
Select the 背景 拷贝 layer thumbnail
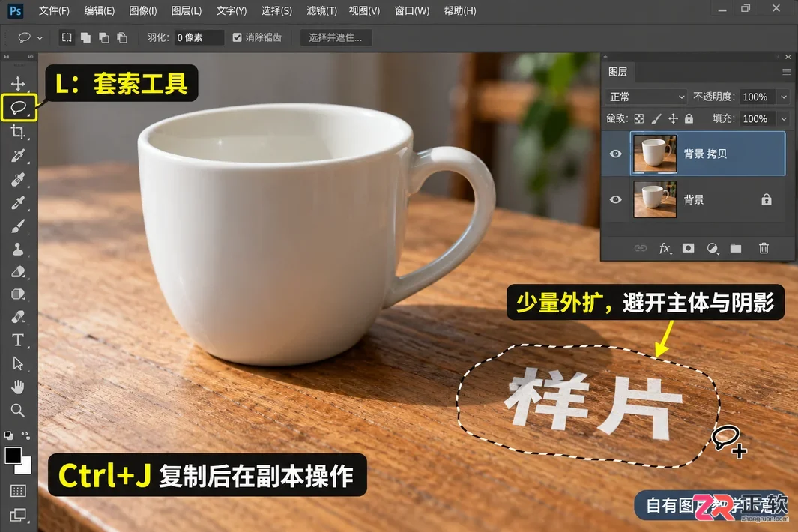click(654, 154)
